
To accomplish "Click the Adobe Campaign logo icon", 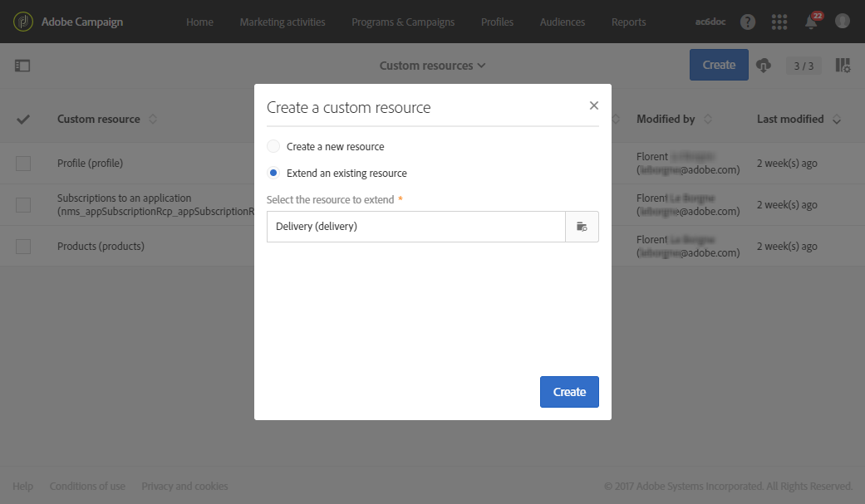I will pos(23,22).
